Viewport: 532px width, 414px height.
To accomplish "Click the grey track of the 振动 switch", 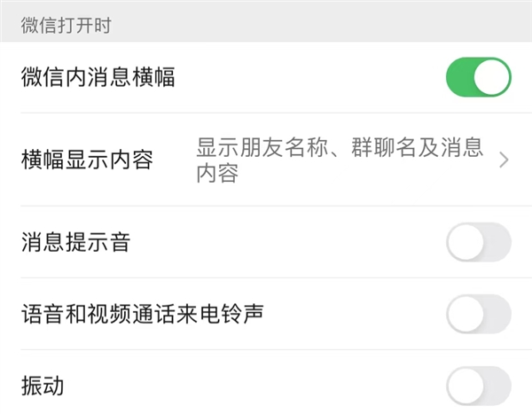I will pos(498,387).
